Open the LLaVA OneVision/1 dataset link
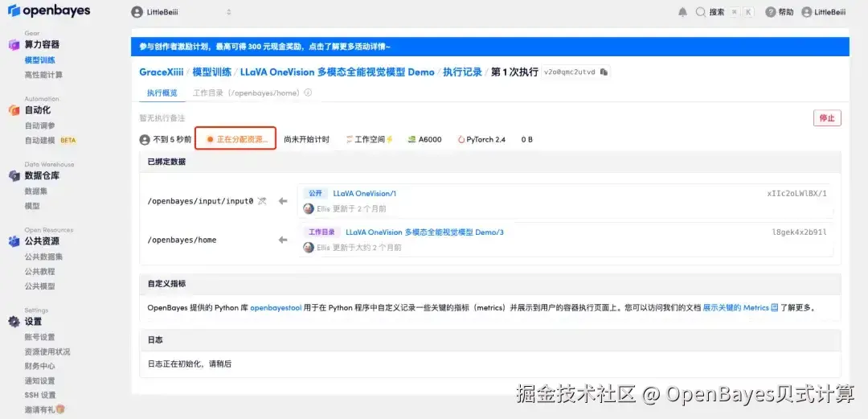 [x=364, y=194]
